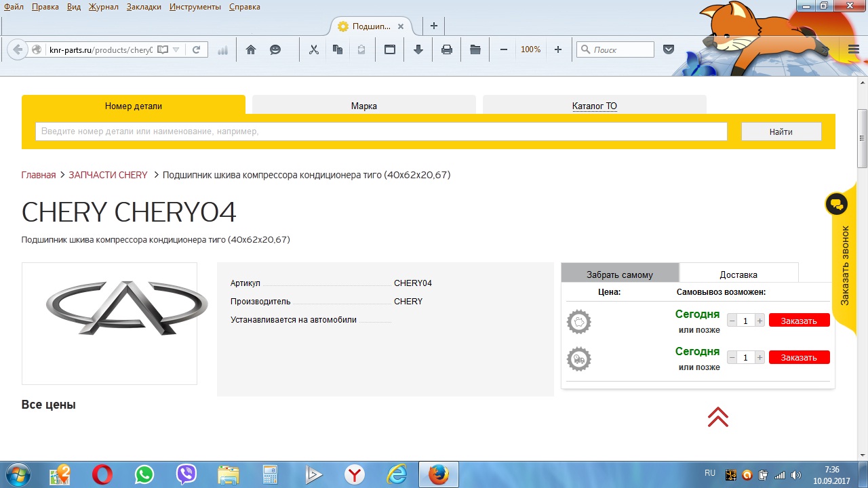Click the browser search box 'Поиск'
Viewport: 868px width, 488px height.
click(x=615, y=49)
